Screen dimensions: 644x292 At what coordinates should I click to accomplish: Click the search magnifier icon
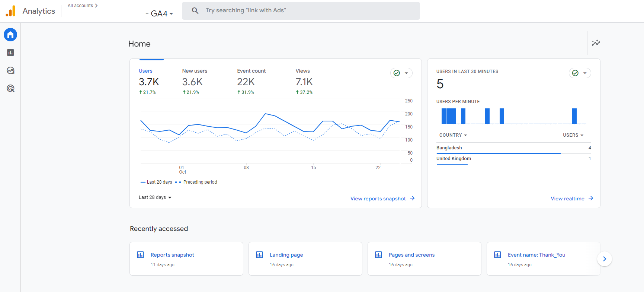click(x=195, y=10)
